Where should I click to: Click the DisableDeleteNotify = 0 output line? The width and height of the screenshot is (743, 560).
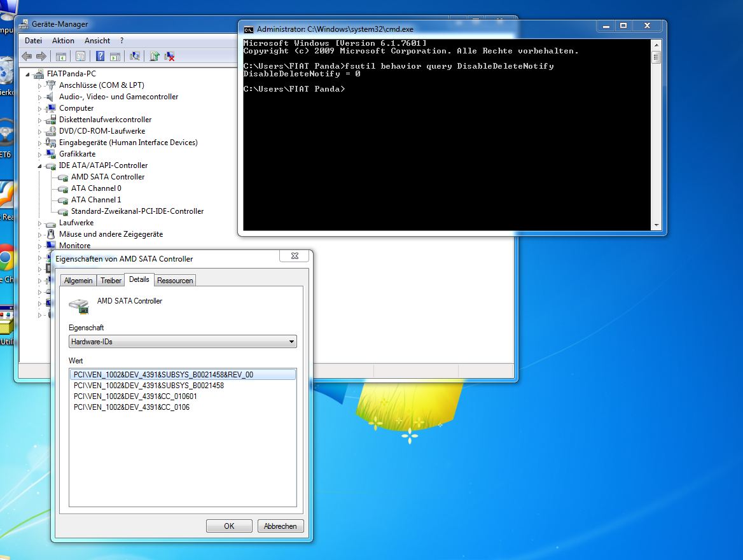coord(302,74)
